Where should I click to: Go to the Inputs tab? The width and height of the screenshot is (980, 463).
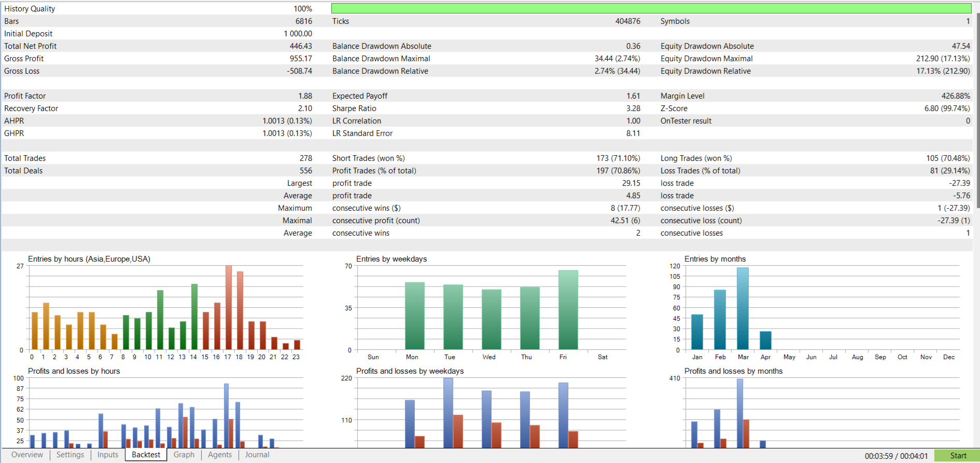tap(108, 455)
